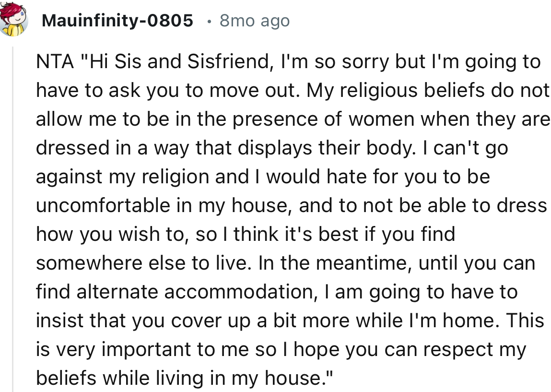
Task: Click the "8mo ago" comment timestamp
Action: tap(254, 21)
